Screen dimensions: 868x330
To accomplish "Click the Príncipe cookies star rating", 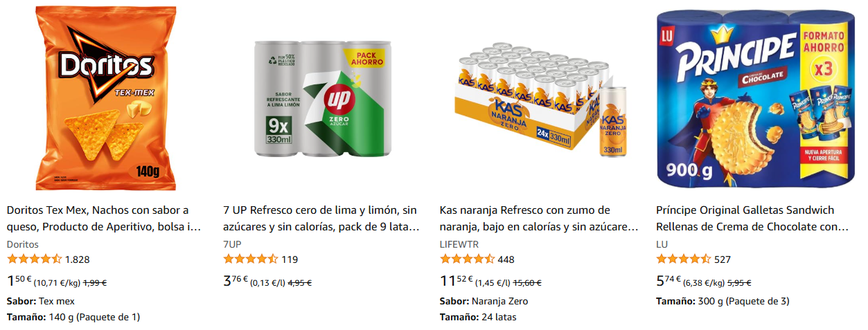I will 684,259.
